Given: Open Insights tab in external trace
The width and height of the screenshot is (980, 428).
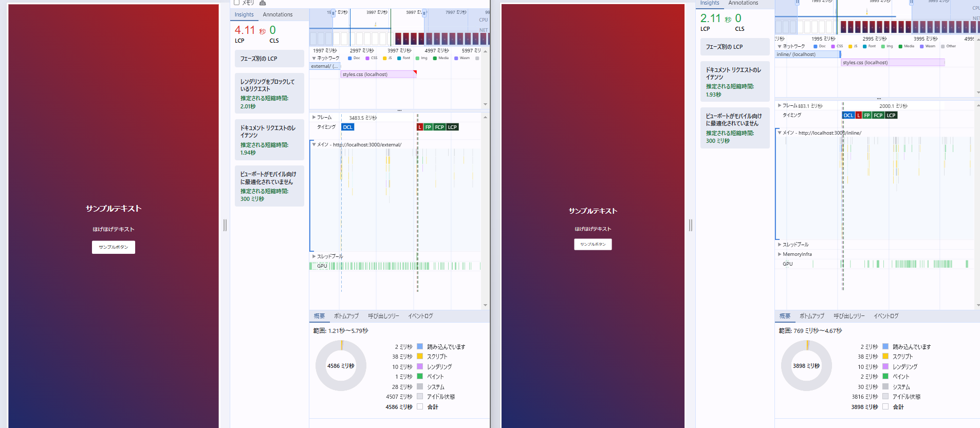Looking at the screenshot, I should pyautogui.click(x=244, y=14).
